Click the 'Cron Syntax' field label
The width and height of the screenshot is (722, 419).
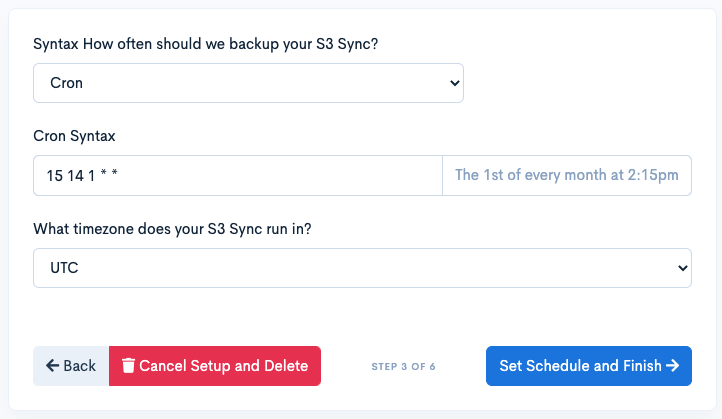point(74,136)
